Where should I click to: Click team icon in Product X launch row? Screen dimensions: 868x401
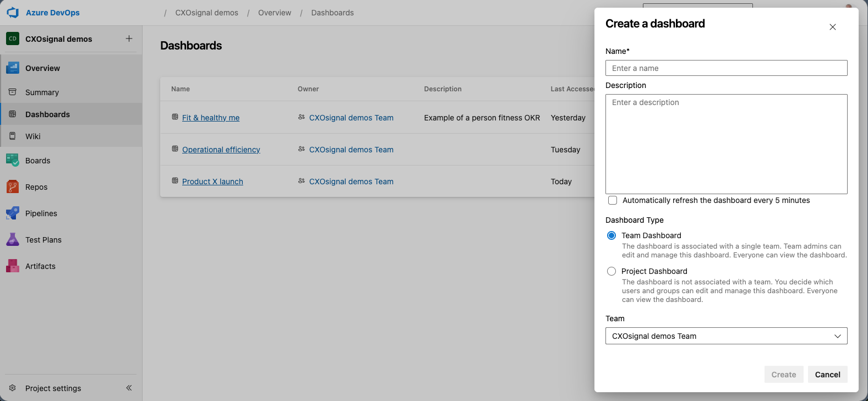click(x=302, y=181)
